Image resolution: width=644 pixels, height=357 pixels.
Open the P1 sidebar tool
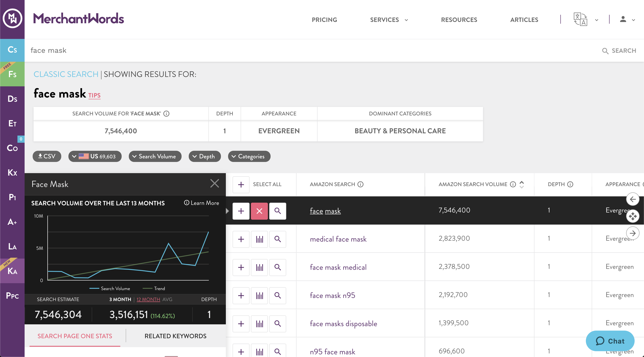pos(12,197)
